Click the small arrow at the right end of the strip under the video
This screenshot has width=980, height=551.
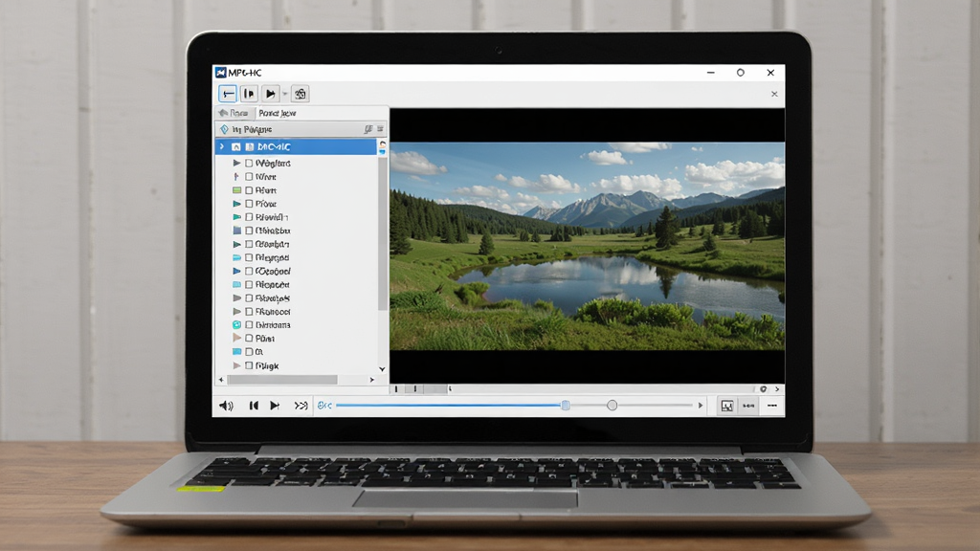coord(777,389)
